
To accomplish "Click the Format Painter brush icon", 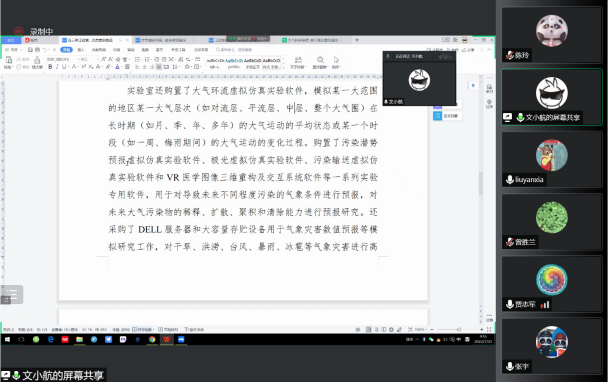I will coord(37,60).
